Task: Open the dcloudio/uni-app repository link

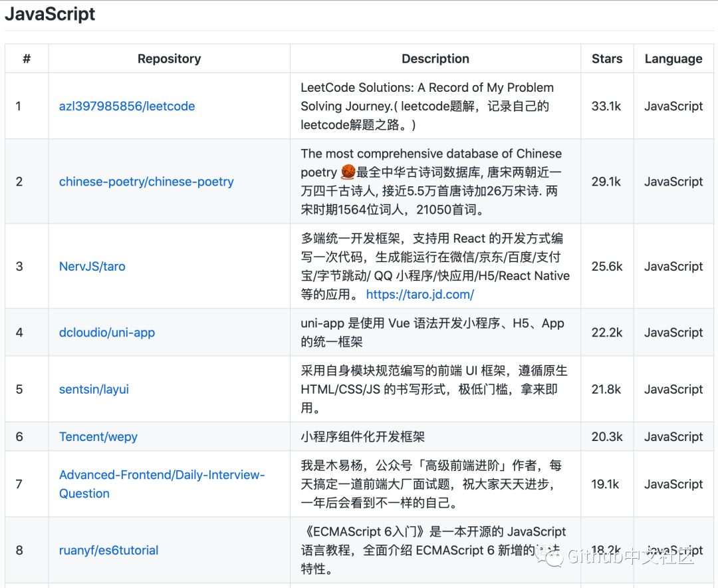Action: [x=107, y=333]
